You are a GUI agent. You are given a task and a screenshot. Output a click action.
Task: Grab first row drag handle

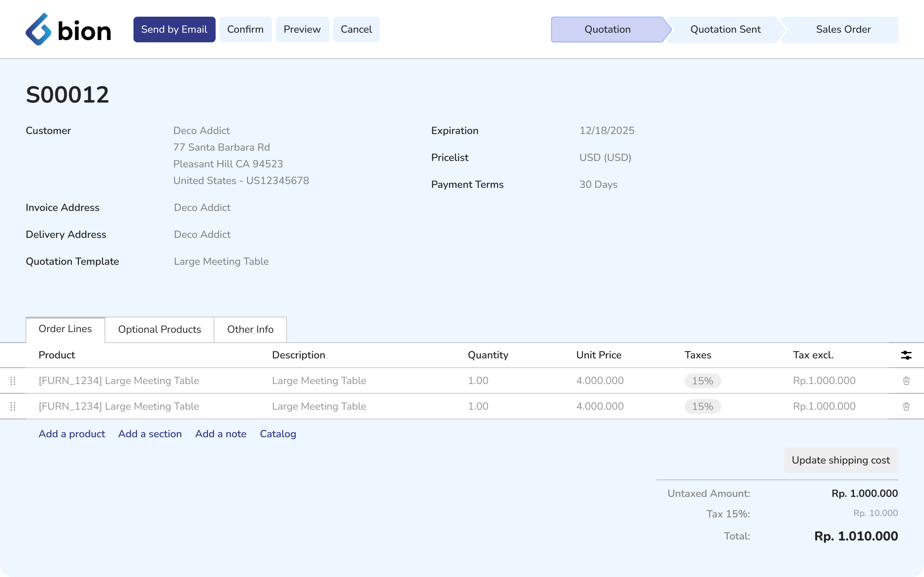click(x=13, y=380)
